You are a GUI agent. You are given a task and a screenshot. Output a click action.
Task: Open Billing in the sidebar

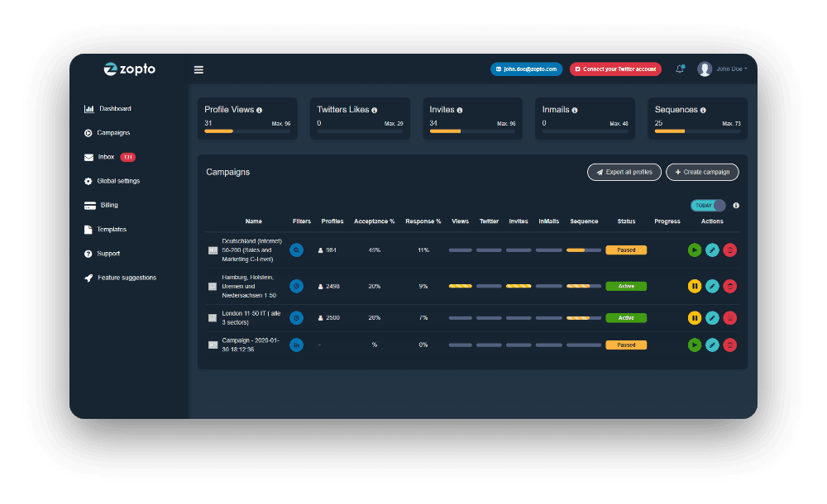pos(101,205)
